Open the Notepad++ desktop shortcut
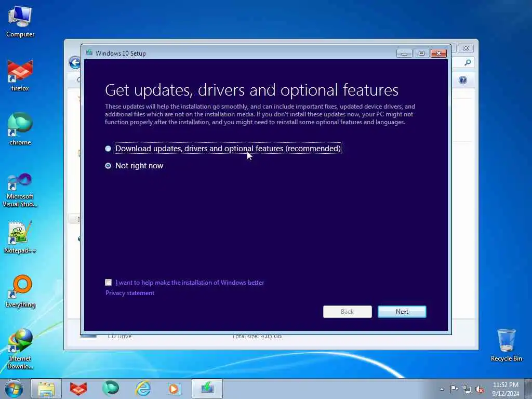The width and height of the screenshot is (532, 399). [x=20, y=237]
